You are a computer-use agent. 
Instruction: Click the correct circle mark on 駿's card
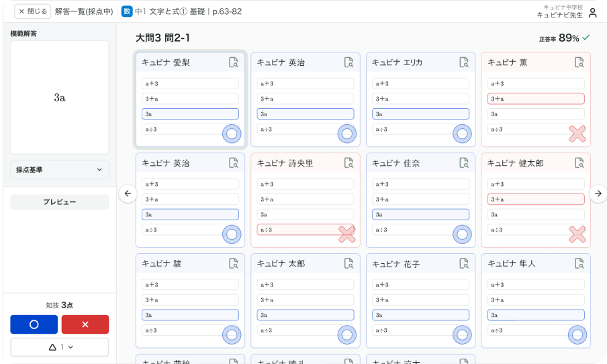232,335
